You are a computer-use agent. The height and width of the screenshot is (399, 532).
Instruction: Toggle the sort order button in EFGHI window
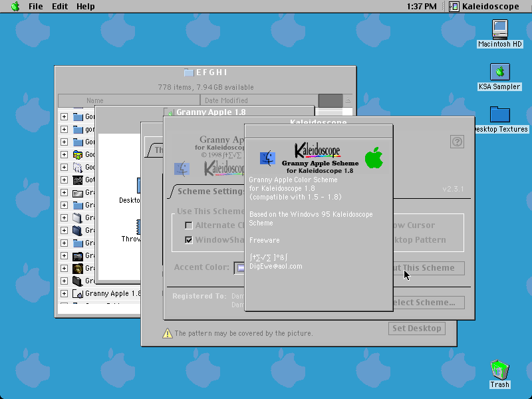pos(348,100)
